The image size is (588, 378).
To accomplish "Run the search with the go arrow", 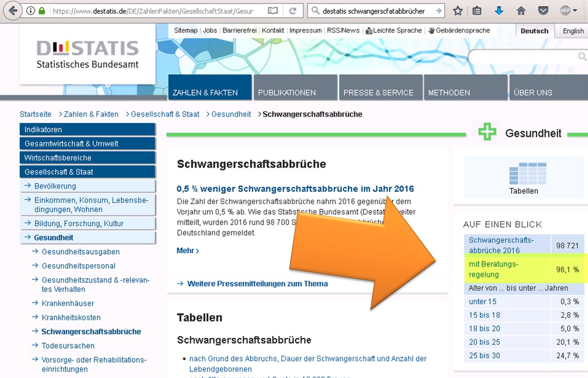I will [x=438, y=11].
